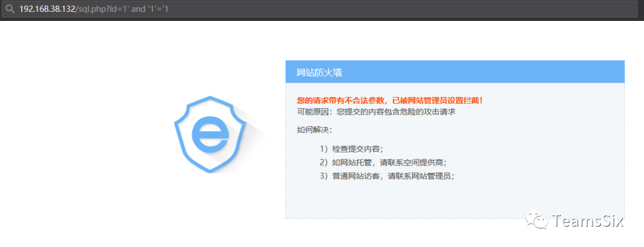
Task: Click the item 1）检查提交内容
Action: point(352,149)
